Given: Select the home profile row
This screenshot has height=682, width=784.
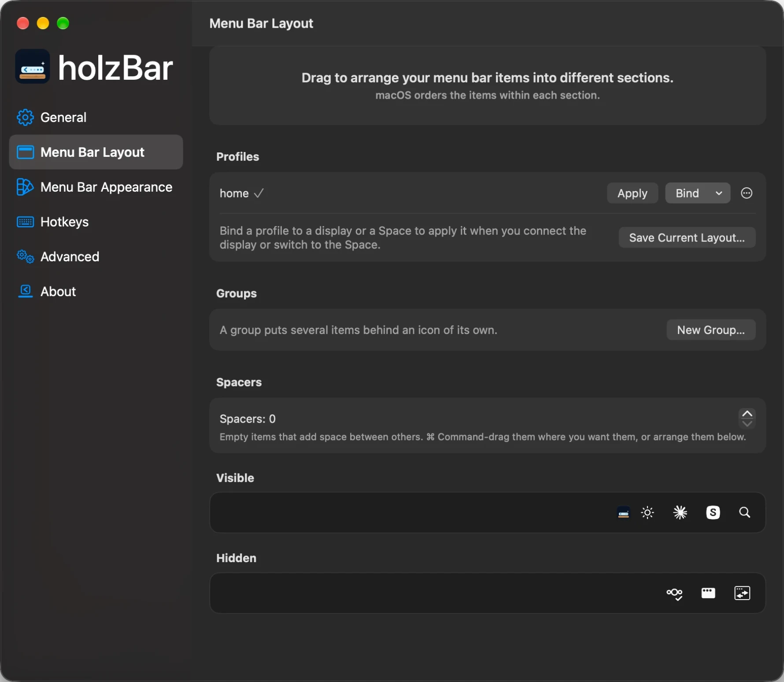Looking at the screenshot, I should pyautogui.click(x=487, y=193).
